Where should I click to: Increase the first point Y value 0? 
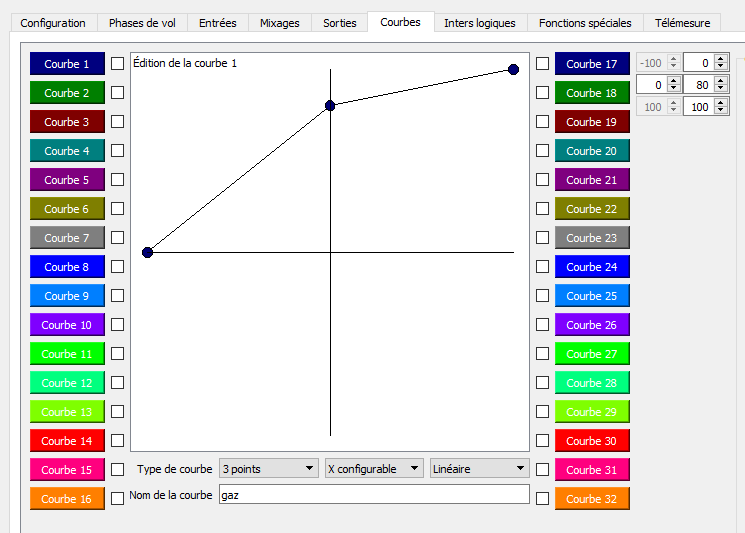click(x=721, y=59)
